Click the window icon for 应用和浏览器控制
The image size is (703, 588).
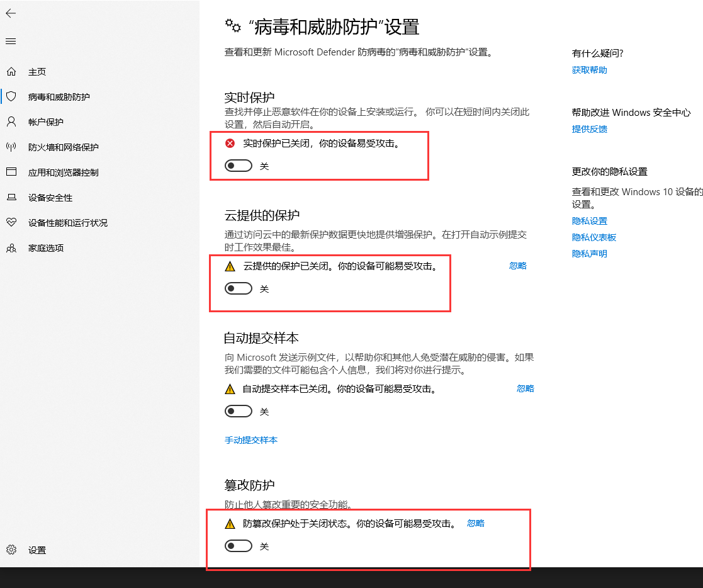11,172
